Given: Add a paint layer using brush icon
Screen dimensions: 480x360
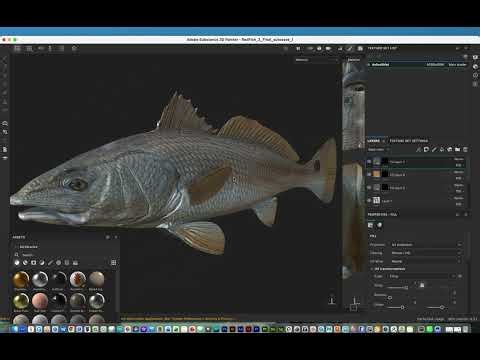Looking at the screenshot, I should point(434,150).
